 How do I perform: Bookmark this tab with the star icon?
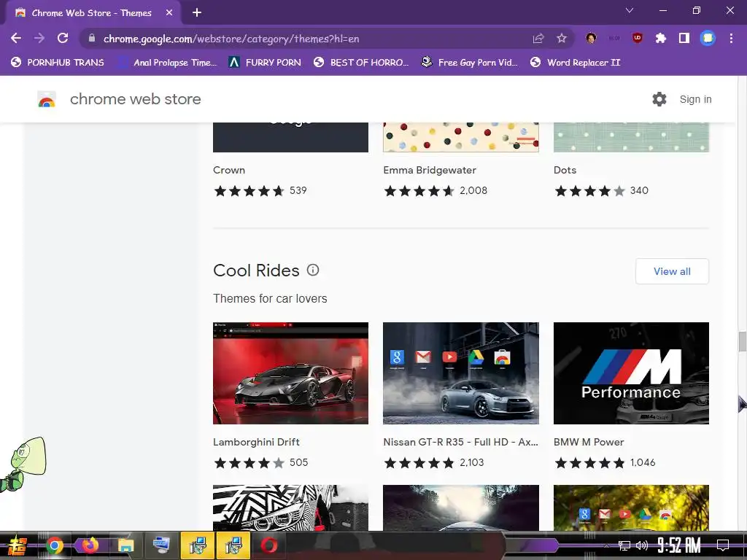pyautogui.click(x=562, y=39)
